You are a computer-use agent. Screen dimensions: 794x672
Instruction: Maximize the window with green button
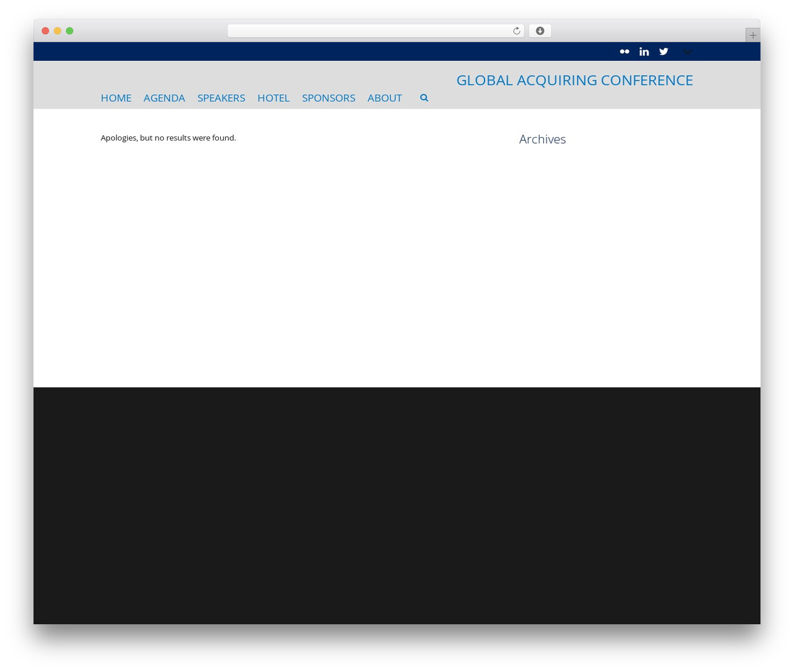tap(69, 31)
